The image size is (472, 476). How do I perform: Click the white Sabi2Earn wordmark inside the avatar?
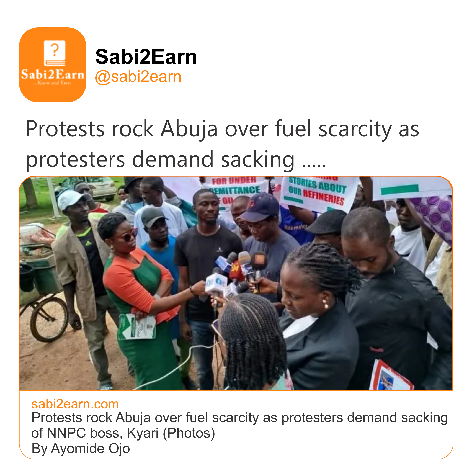tap(53, 74)
